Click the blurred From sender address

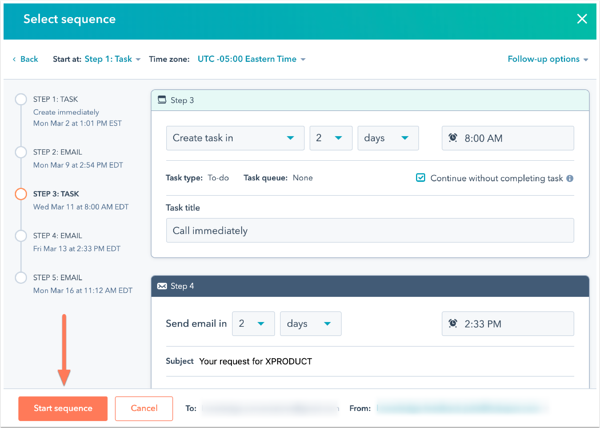point(461,408)
